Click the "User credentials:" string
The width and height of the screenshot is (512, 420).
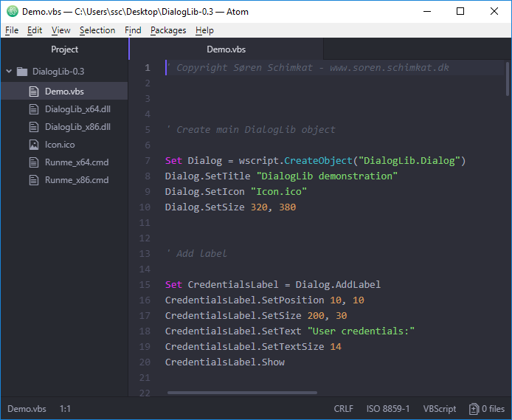click(361, 331)
